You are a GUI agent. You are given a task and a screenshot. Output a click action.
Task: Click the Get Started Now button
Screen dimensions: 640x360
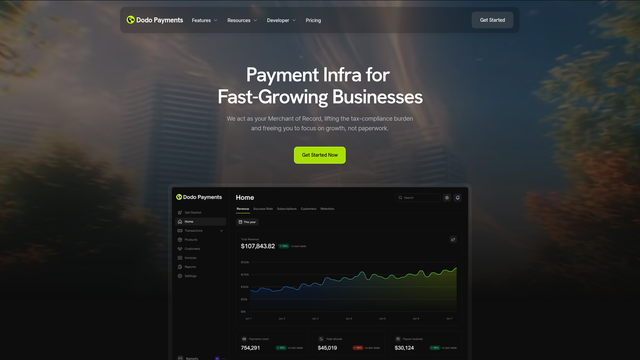320,155
